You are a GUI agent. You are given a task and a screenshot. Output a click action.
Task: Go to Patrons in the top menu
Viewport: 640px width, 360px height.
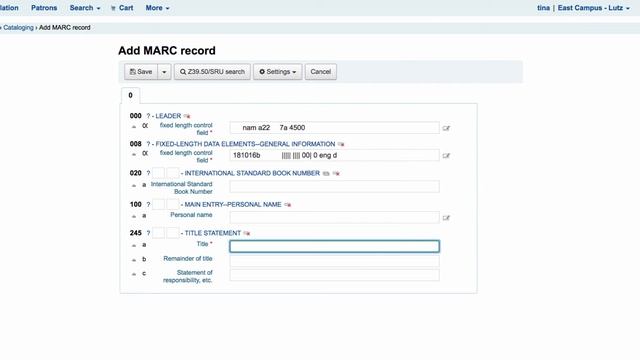coord(44,8)
